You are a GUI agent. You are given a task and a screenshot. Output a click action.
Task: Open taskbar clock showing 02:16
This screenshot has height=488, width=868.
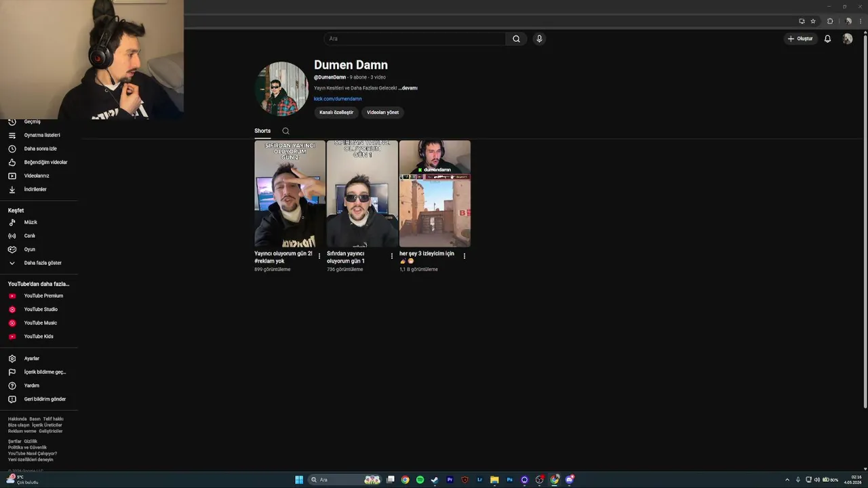pos(852,480)
